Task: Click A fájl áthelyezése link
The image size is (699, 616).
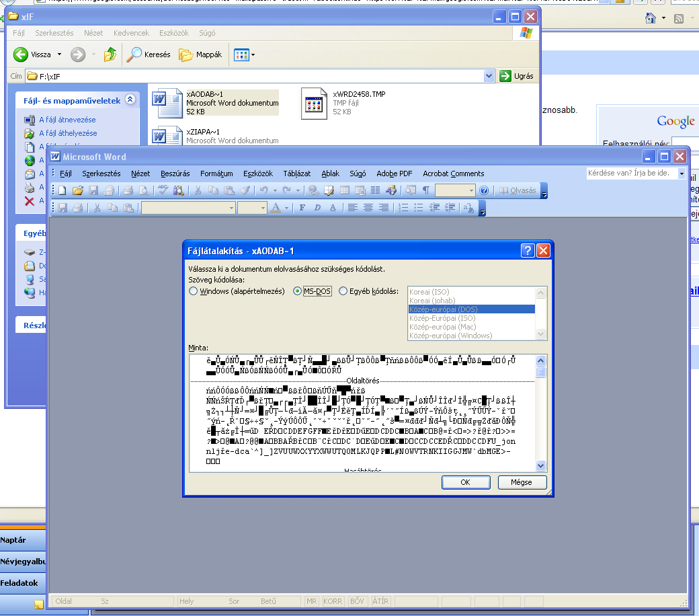Action: [x=68, y=133]
